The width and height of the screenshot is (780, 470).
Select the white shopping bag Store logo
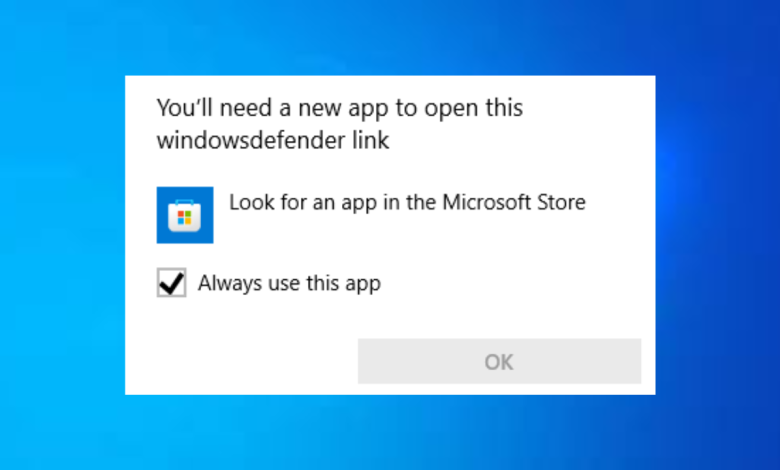[185, 216]
